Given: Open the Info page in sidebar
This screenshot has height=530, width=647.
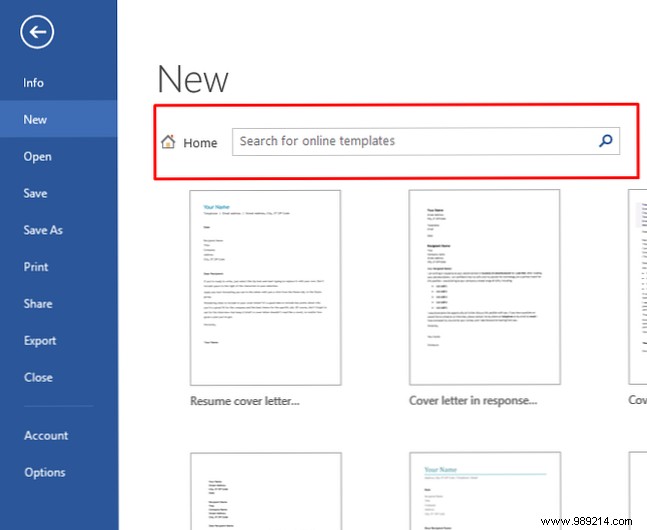Looking at the screenshot, I should (x=34, y=83).
